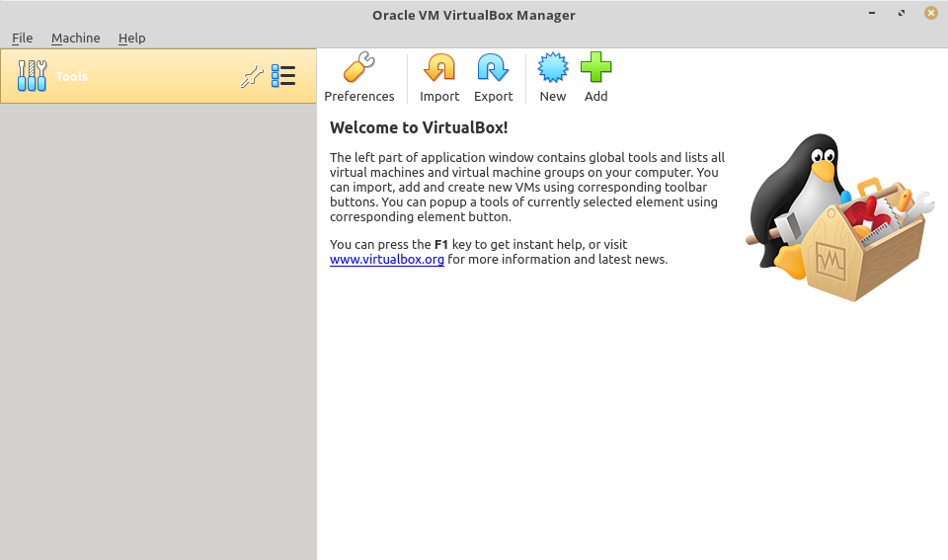The height and width of the screenshot is (560, 948).
Task: Open the Machine menu
Action: click(x=76, y=39)
